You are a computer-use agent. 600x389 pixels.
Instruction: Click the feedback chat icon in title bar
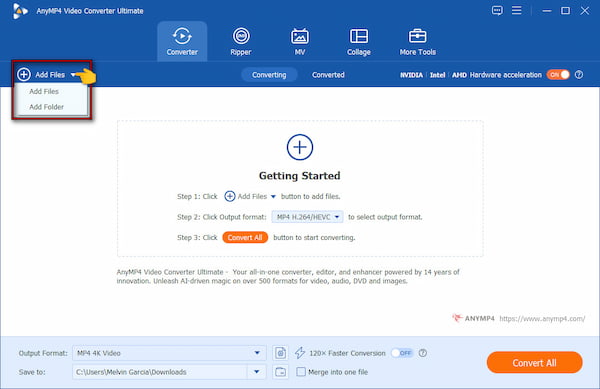tap(497, 10)
